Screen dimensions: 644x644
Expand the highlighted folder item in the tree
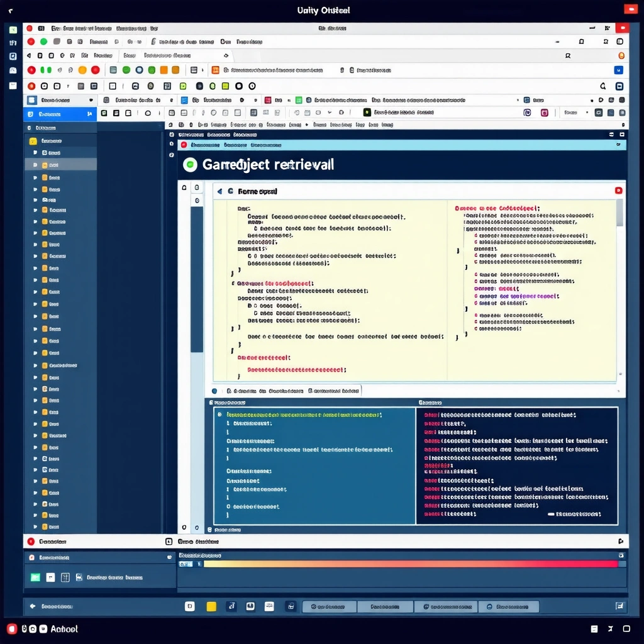point(35,165)
